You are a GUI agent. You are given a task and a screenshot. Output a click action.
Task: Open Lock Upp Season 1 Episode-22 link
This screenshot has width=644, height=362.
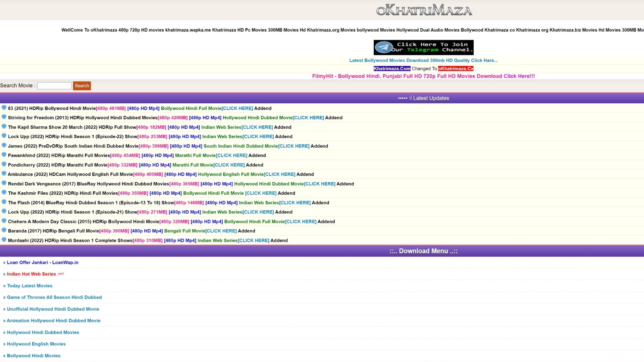[x=150, y=137]
